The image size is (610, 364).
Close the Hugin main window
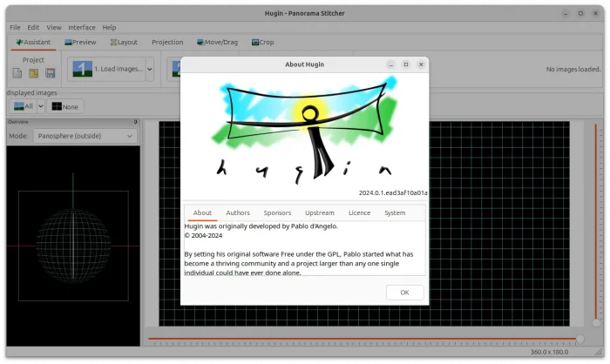click(x=595, y=13)
